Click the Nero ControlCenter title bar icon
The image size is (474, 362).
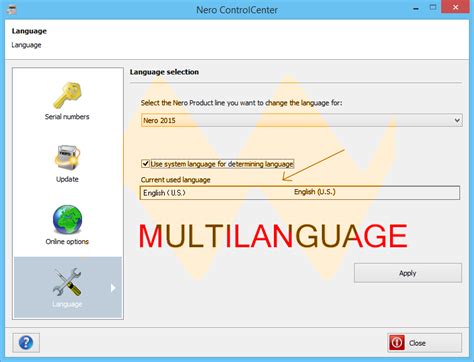pyautogui.click(x=12, y=9)
